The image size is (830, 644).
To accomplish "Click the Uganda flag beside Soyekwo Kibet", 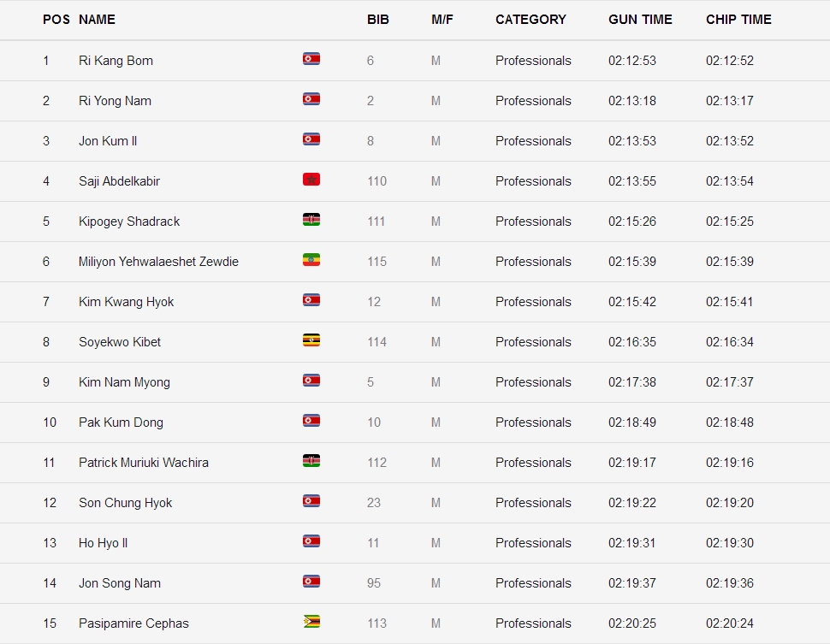I will click(311, 340).
